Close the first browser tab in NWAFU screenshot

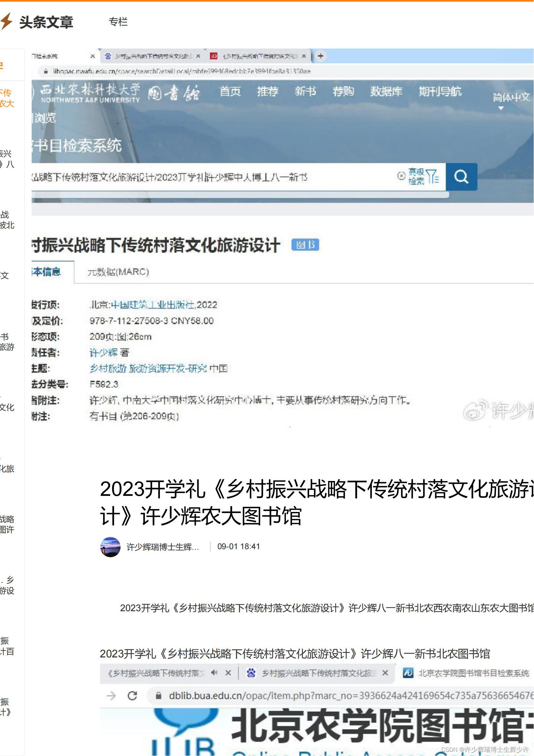pos(93,56)
